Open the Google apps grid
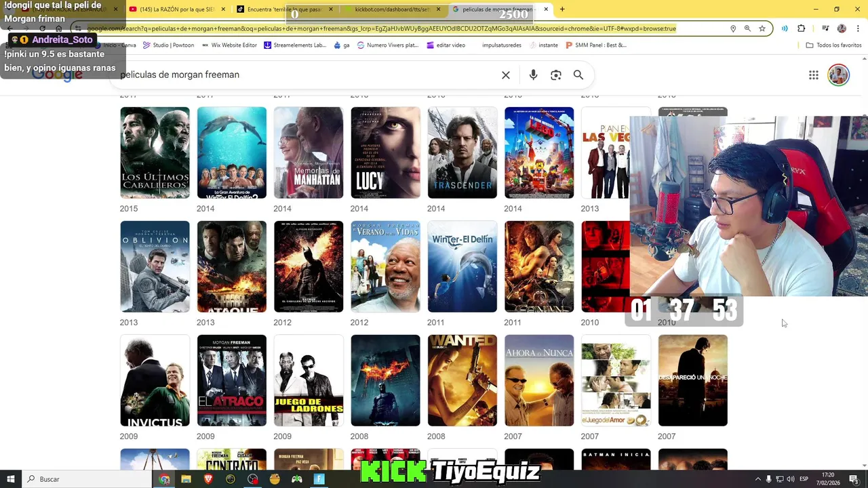The image size is (868, 488). pyautogui.click(x=814, y=75)
